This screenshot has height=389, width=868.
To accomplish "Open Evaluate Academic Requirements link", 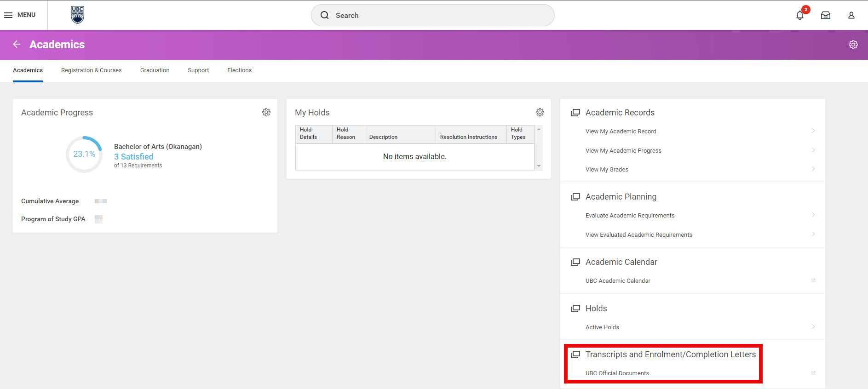I will (x=630, y=216).
